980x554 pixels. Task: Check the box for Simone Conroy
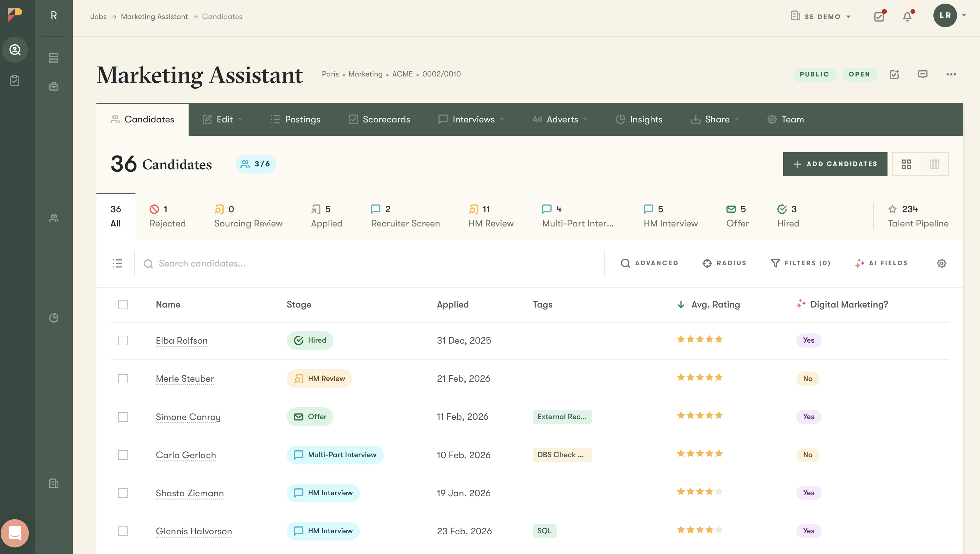click(123, 417)
